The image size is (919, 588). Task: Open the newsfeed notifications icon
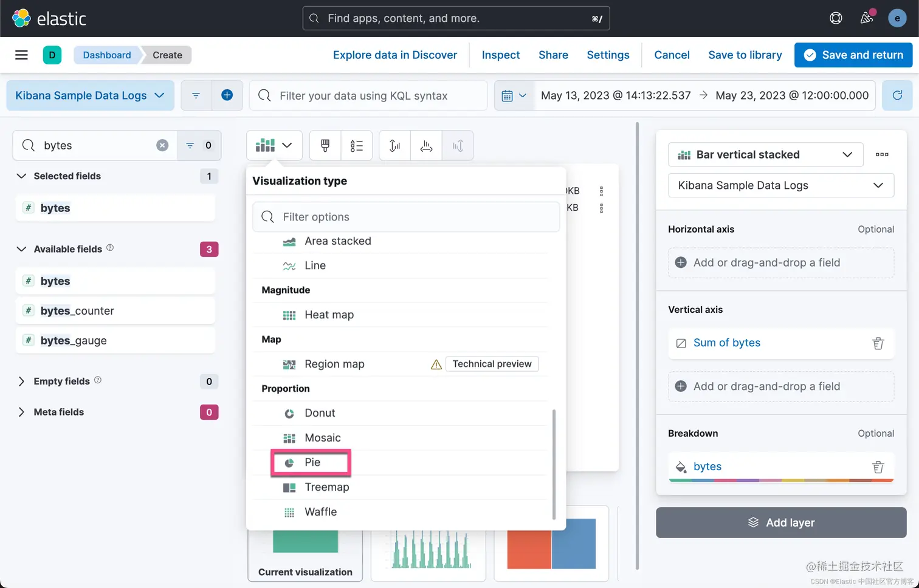[x=867, y=18]
